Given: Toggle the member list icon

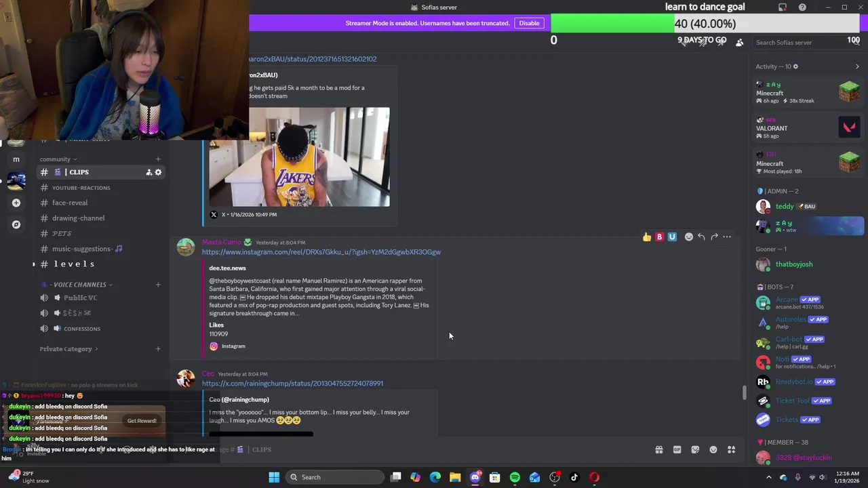Looking at the screenshot, I should [x=740, y=42].
